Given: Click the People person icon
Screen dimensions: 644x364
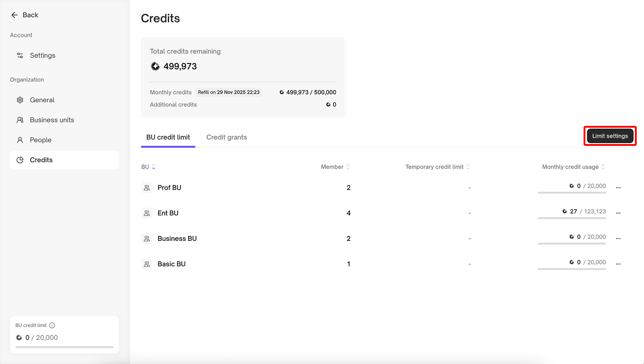Looking at the screenshot, I should point(20,140).
